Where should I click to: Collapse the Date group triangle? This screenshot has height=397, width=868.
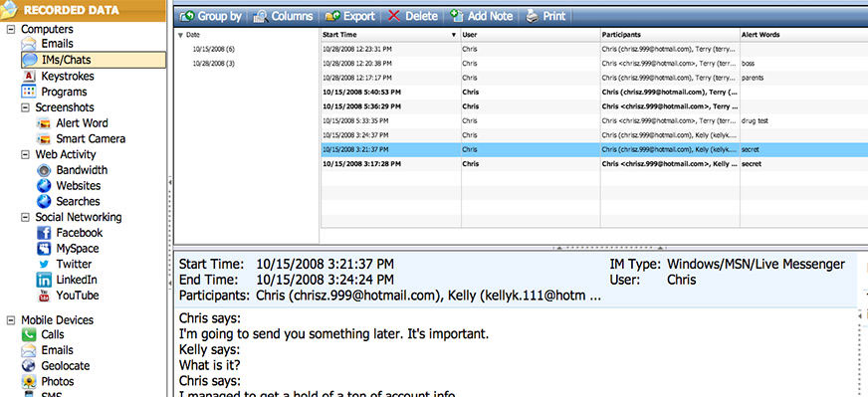180,35
